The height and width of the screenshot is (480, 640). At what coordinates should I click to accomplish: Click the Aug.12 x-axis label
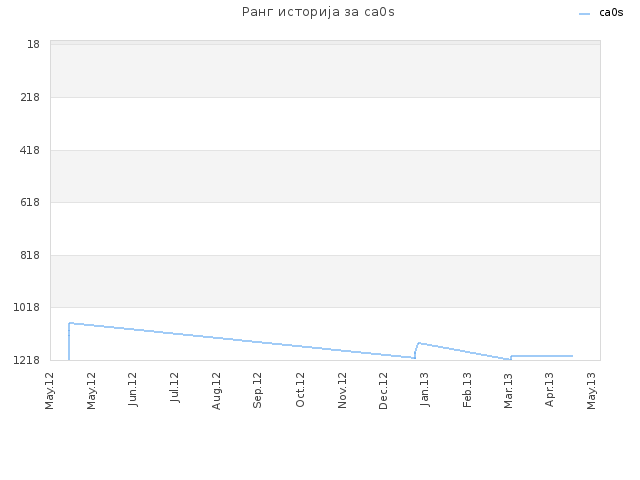coord(216,391)
